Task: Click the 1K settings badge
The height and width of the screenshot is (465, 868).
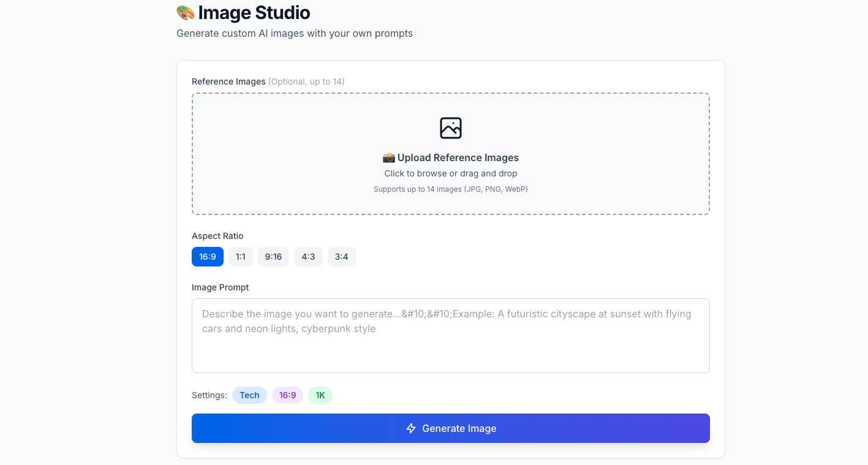Action: pyautogui.click(x=320, y=395)
